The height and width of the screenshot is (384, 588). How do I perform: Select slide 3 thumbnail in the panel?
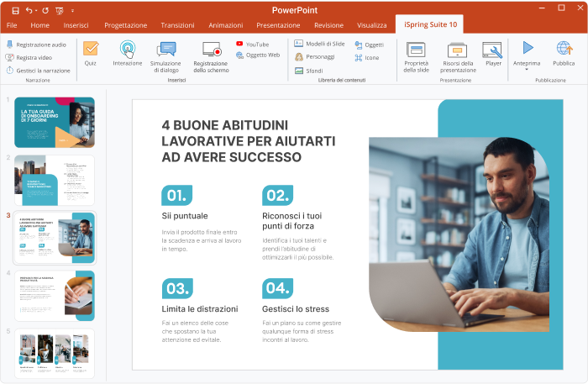click(x=55, y=238)
